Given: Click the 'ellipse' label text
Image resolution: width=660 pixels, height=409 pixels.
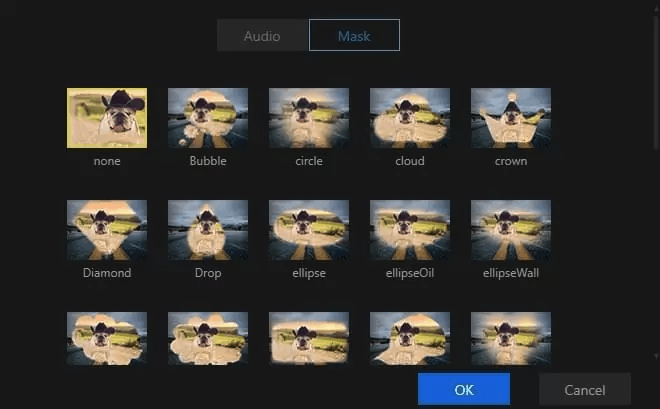Looking at the screenshot, I should click(309, 274).
